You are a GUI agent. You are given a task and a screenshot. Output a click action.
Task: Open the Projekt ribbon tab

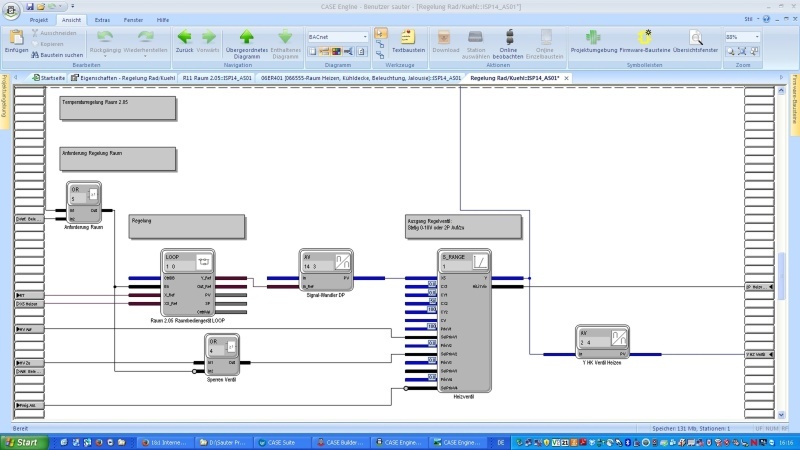coord(39,20)
